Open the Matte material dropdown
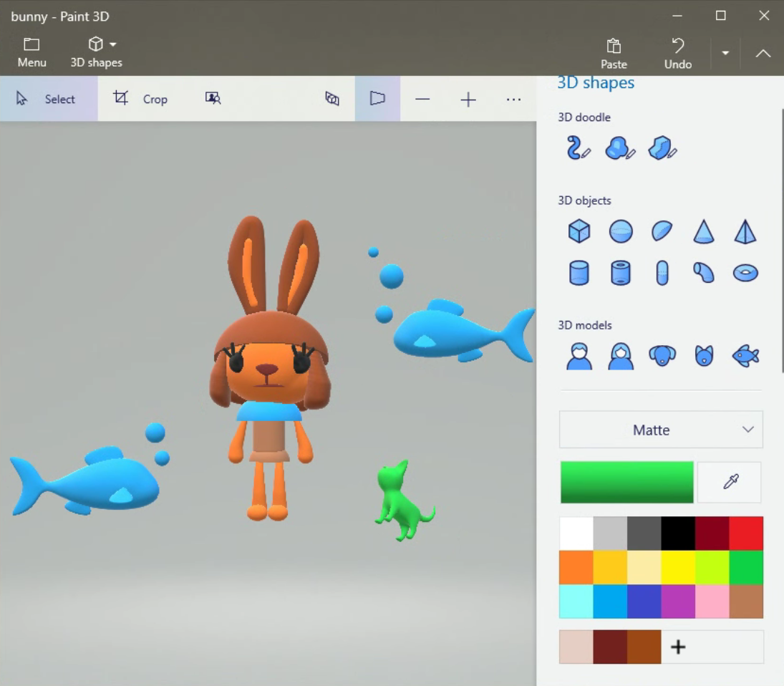This screenshot has height=686, width=784. [661, 430]
